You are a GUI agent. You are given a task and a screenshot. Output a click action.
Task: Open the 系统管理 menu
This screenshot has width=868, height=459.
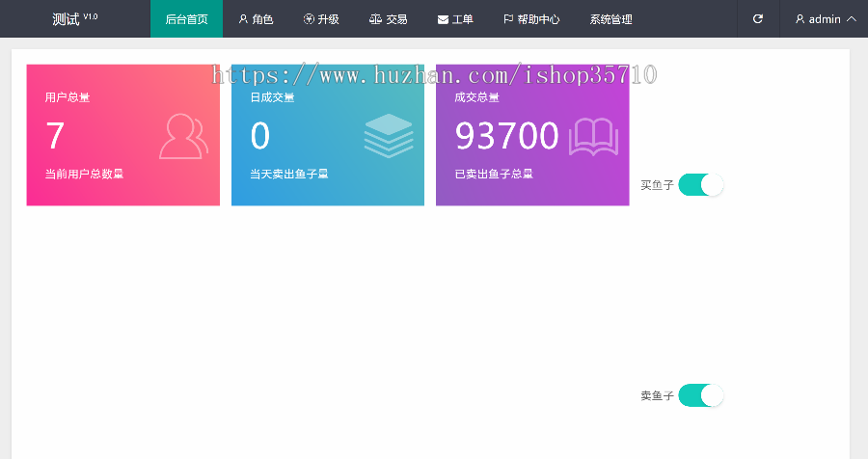pyautogui.click(x=610, y=19)
